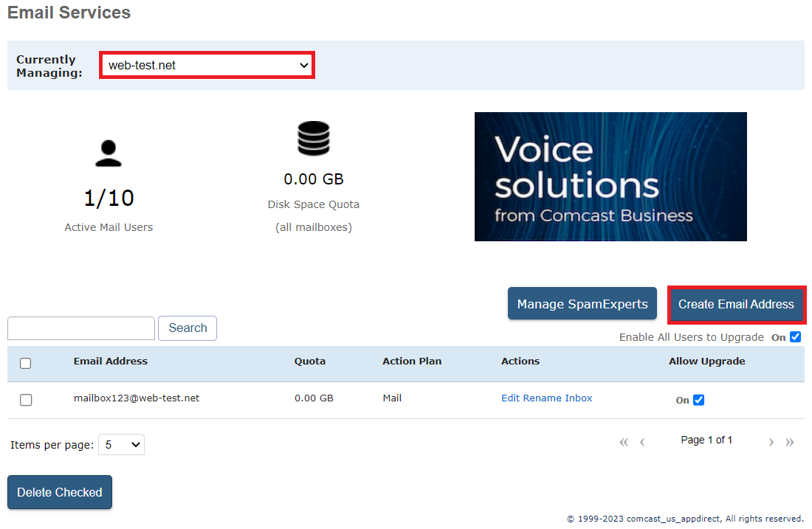The height and width of the screenshot is (529, 812).
Task: Open Manage SpamExperts
Action: click(x=582, y=303)
